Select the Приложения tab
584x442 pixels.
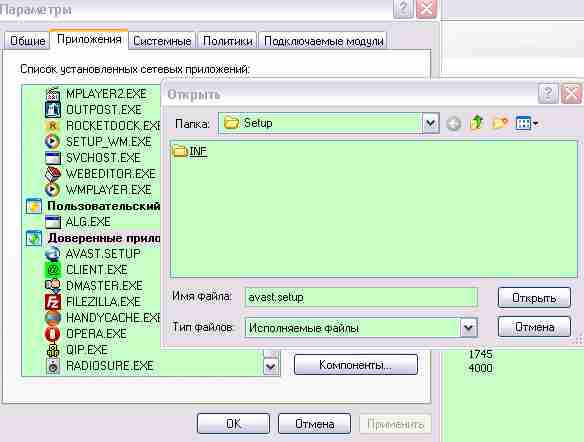pyautogui.click(x=89, y=39)
